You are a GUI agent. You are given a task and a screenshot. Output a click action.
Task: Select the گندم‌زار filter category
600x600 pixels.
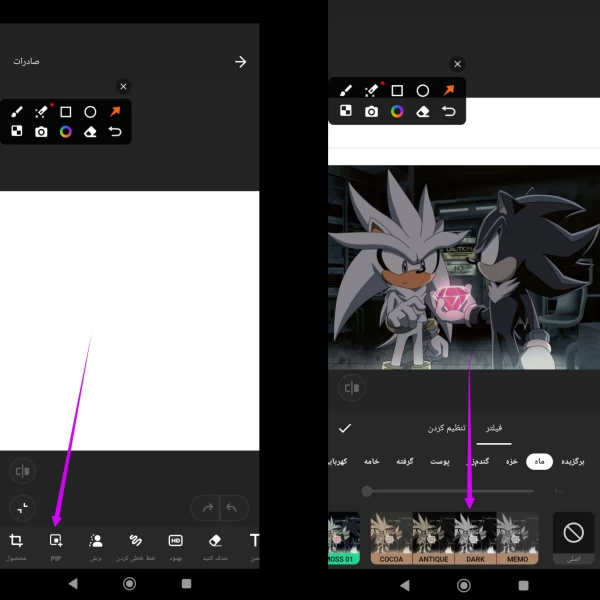coord(478,461)
